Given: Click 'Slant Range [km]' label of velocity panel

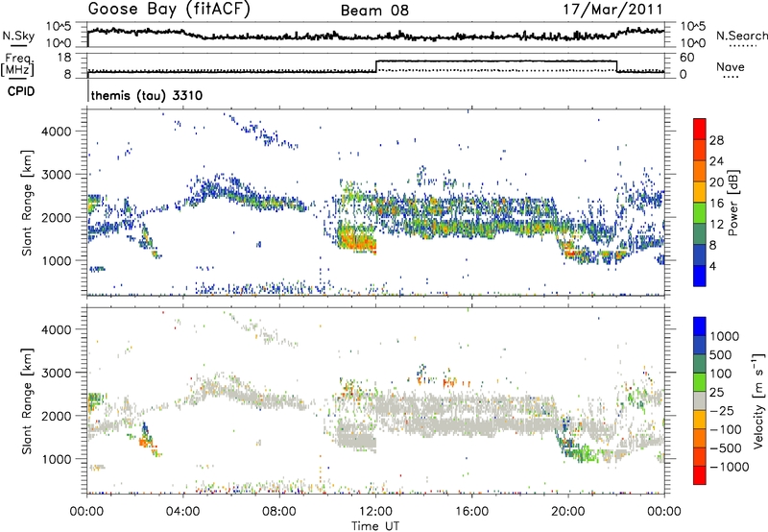Looking at the screenshot, I should (27, 401).
